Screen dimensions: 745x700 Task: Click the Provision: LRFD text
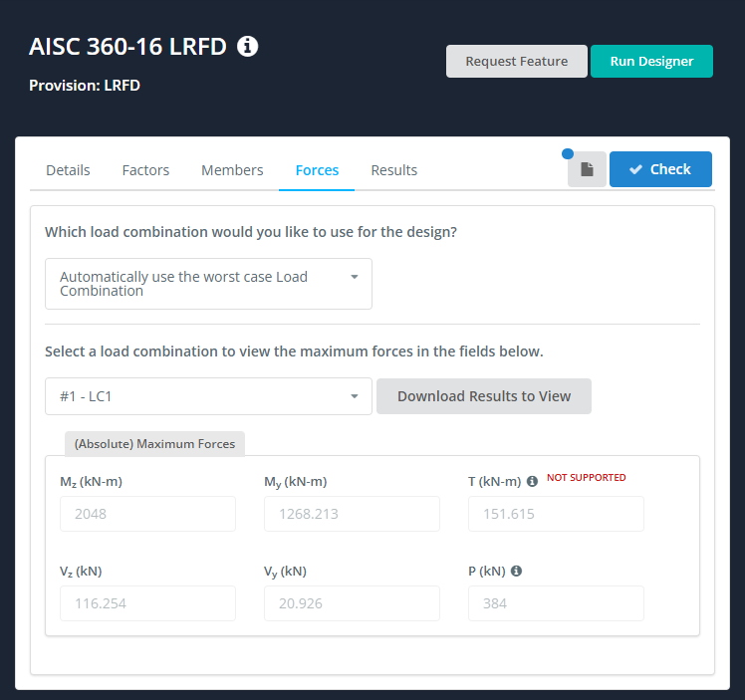point(85,86)
